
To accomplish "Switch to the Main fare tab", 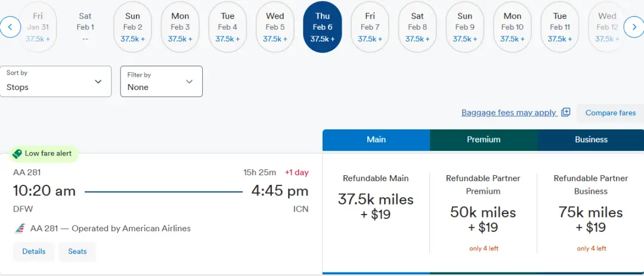I will [376, 139].
